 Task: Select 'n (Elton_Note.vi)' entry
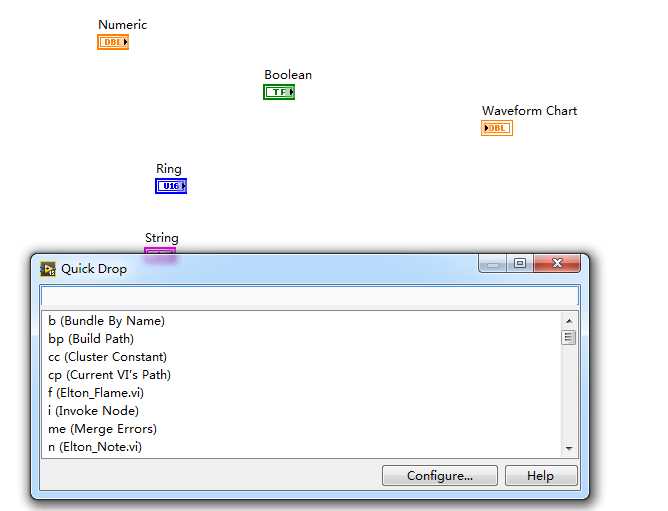302,447
